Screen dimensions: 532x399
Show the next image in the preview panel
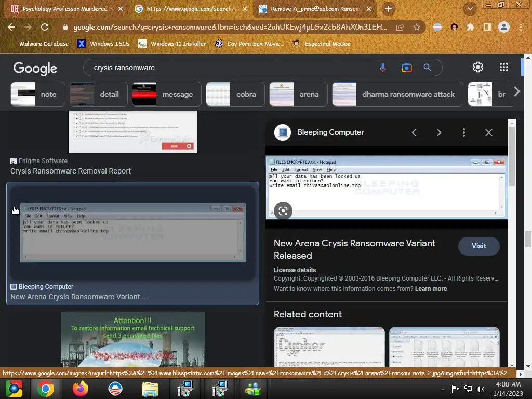pos(438,132)
